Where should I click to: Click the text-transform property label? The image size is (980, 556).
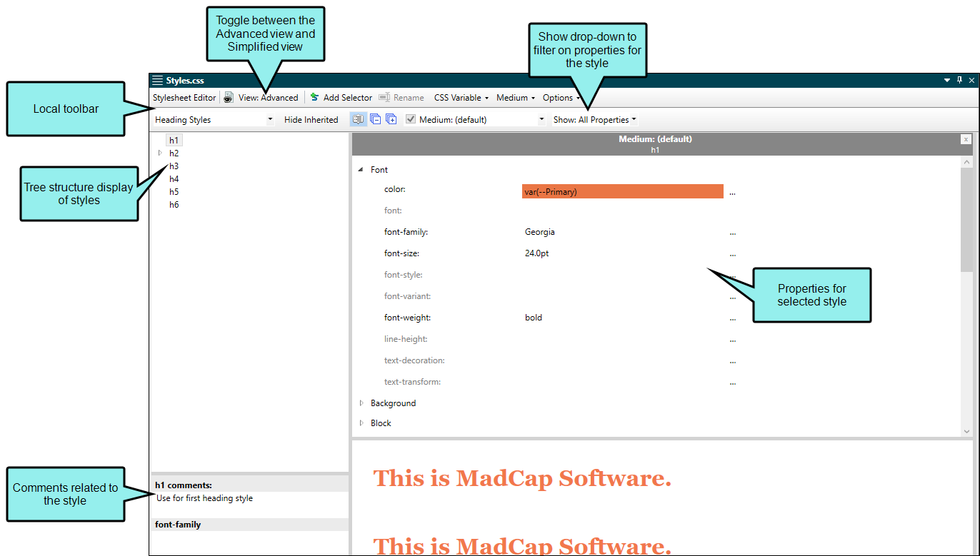412,382
